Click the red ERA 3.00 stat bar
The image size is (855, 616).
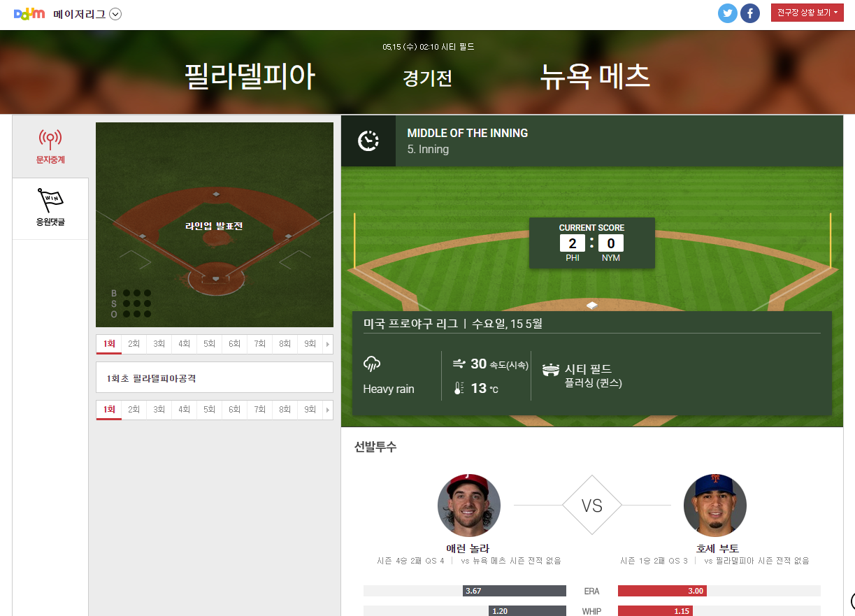[x=662, y=591]
